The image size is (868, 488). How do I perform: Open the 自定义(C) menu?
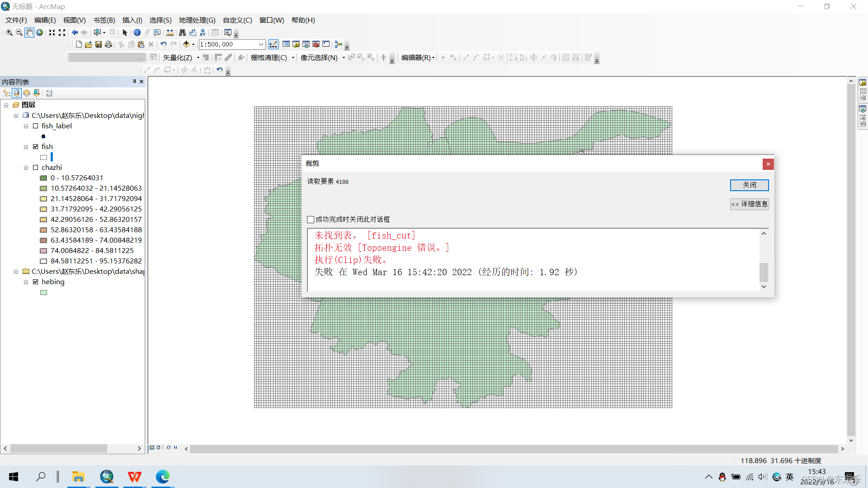click(237, 20)
